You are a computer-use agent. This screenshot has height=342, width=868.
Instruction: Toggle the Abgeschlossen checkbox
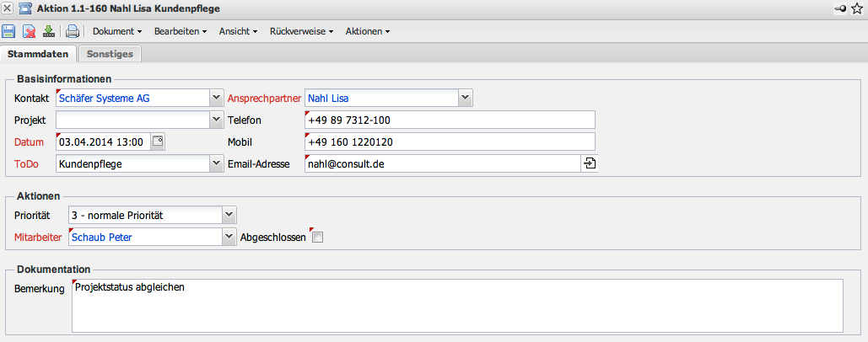[317, 238]
